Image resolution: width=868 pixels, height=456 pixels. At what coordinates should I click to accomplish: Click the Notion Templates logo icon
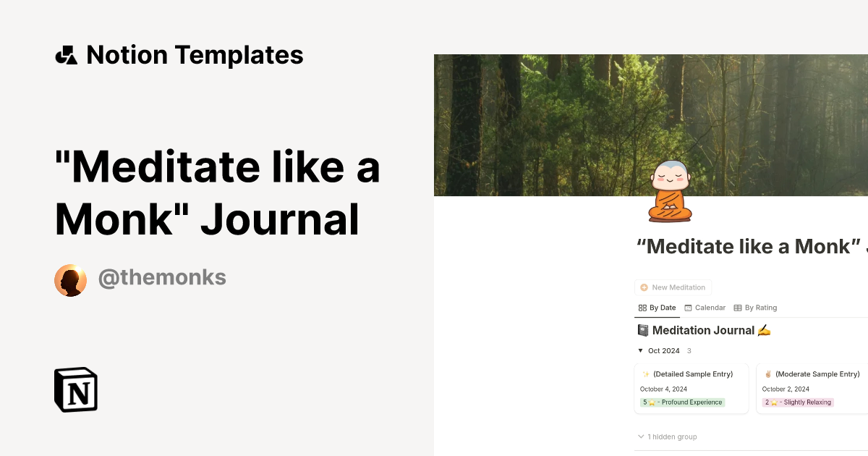[67, 54]
